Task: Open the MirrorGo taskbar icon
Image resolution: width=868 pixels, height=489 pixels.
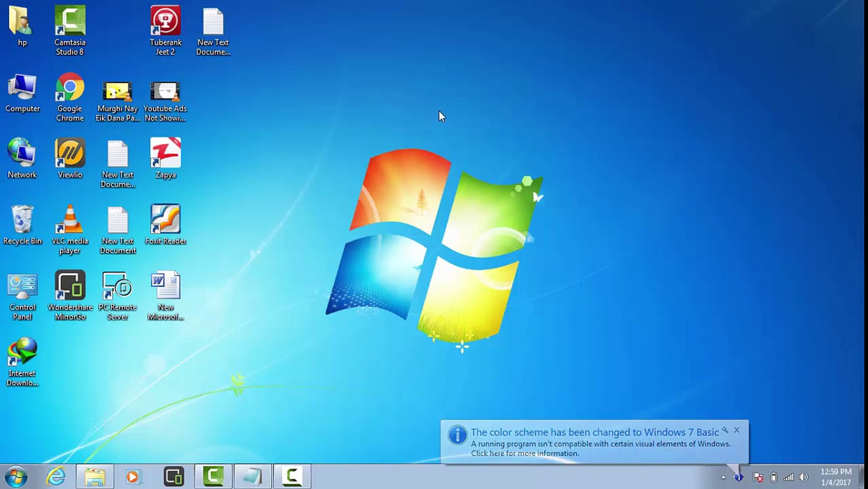Action: [x=173, y=477]
